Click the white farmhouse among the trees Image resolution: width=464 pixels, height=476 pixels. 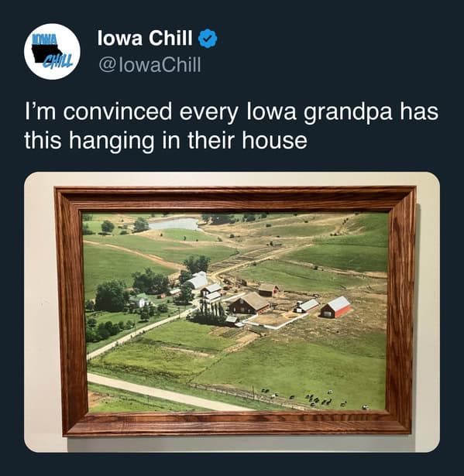click(x=141, y=301)
